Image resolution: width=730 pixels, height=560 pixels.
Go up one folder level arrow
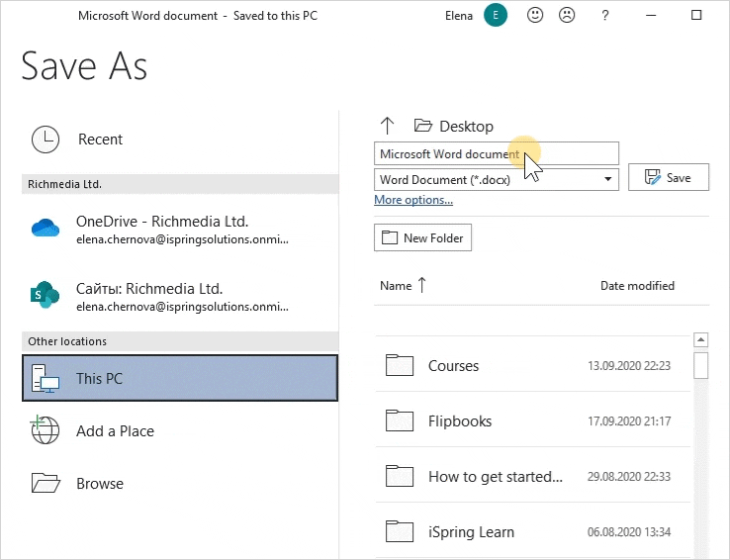pyautogui.click(x=387, y=126)
